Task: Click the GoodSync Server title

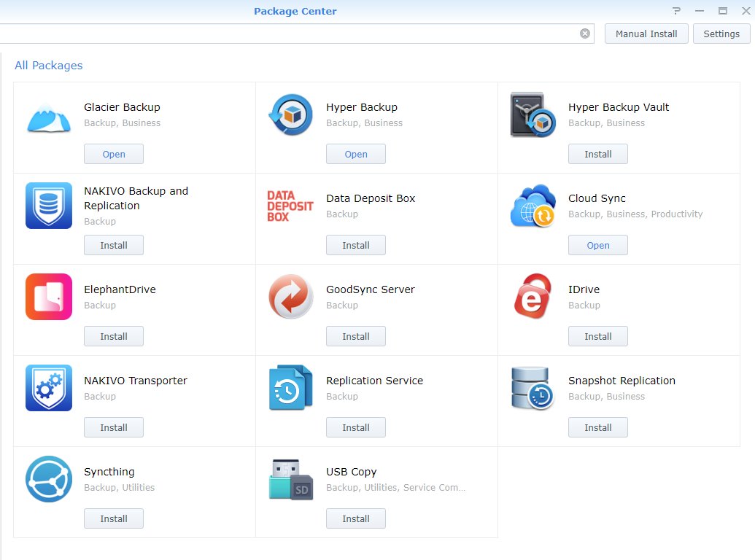Action: pyautogui.click(x=371, y=289)
